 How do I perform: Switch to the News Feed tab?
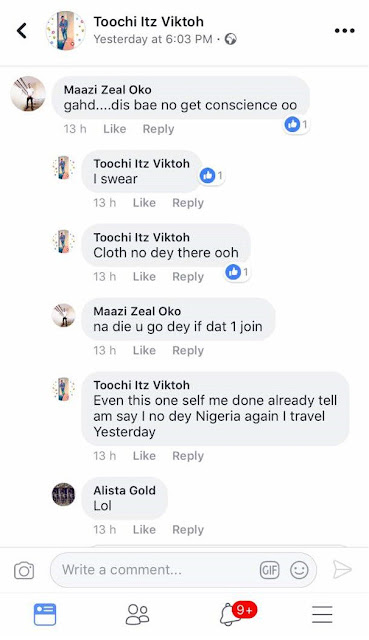tap(45, 615)
